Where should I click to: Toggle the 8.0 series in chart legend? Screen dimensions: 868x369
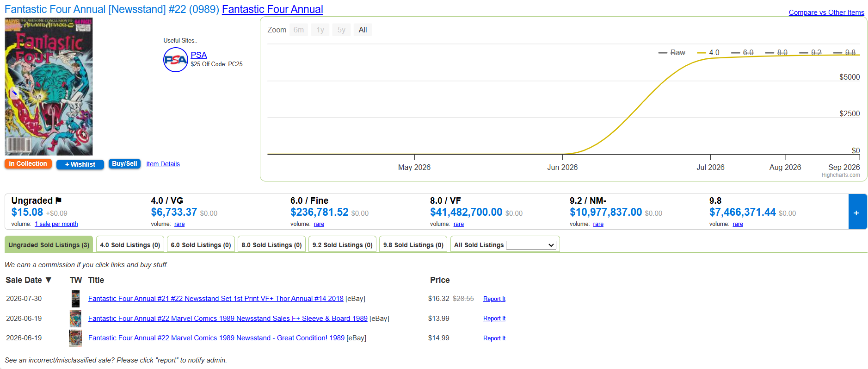776,53
